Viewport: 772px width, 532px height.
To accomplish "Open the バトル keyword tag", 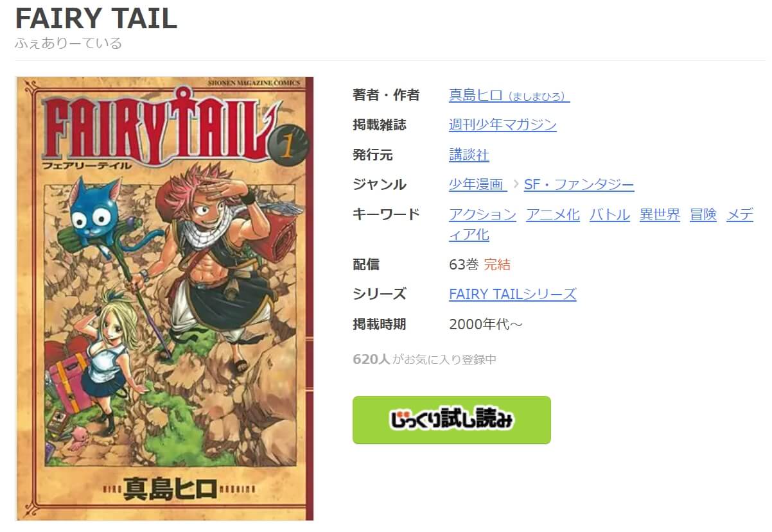I will point(610,215).
